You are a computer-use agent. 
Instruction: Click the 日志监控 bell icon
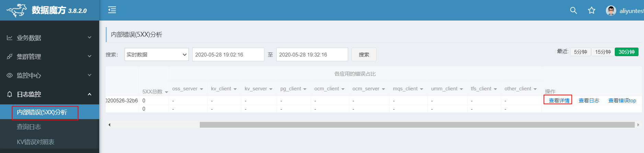click(x=10, y=94)
